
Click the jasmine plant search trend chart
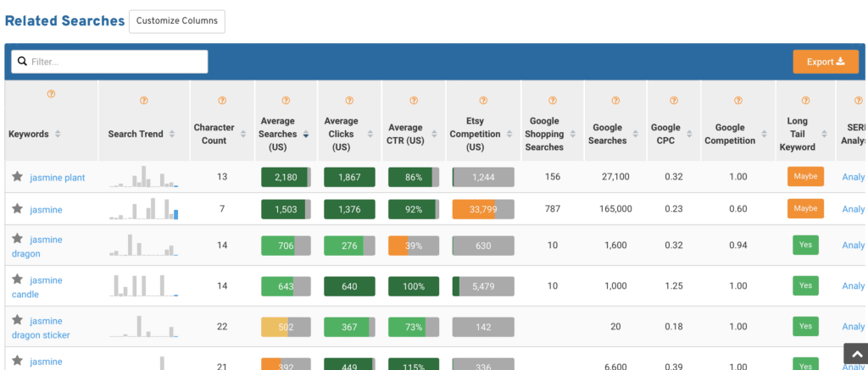point(144,176)
